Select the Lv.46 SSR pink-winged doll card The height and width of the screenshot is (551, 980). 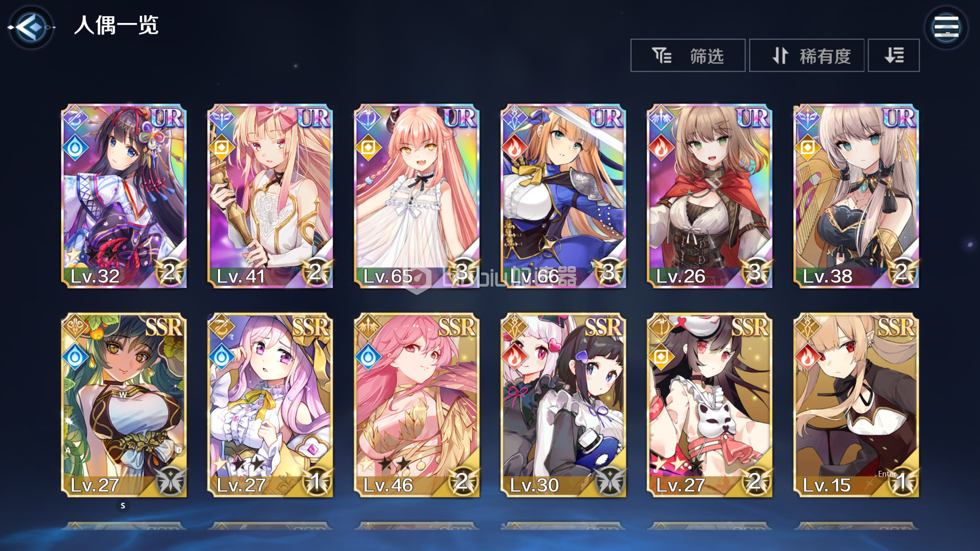417,405
